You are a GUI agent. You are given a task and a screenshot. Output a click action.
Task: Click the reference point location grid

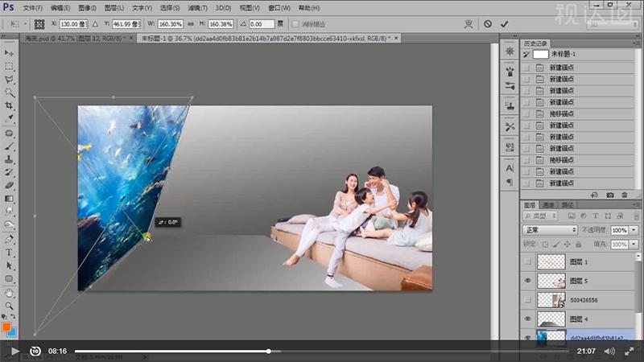tap(39, 24)
